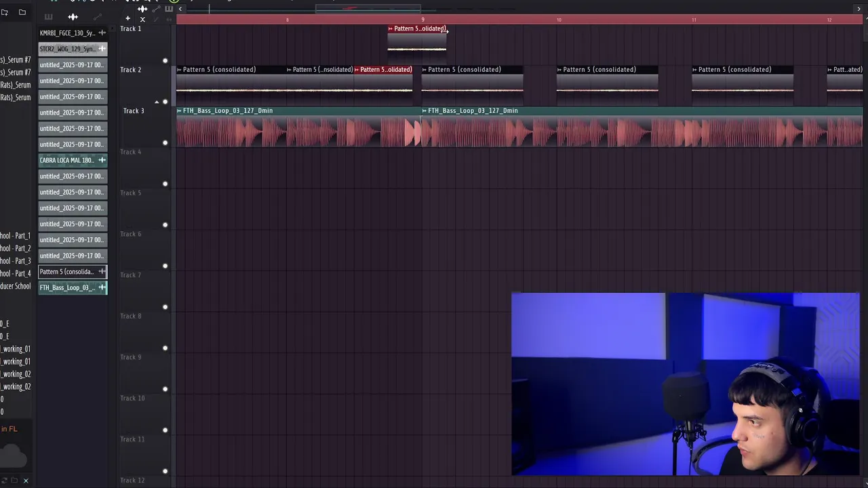868x488 pixels.
Task: Open browser entry ending 'Part_2'
Action: pos(16,248)
